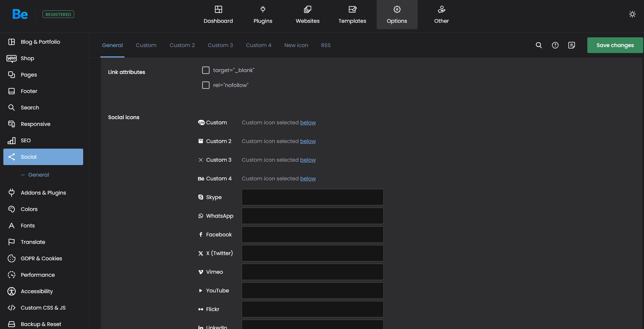
Task: Focus the X (Twitter) input field
Action: [x=312, y=253]
